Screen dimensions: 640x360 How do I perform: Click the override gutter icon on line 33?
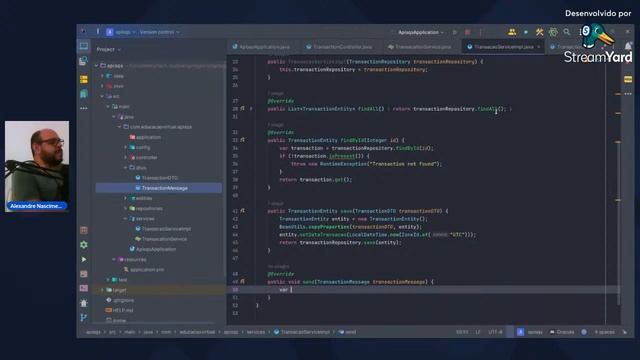pos(242,140)
